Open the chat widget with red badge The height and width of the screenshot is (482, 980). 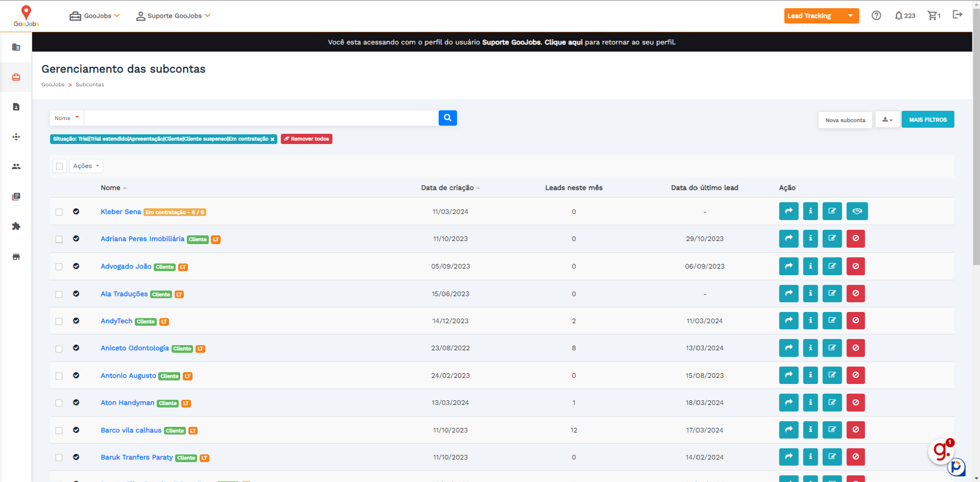pyautogui.click(x=941, y=451)
